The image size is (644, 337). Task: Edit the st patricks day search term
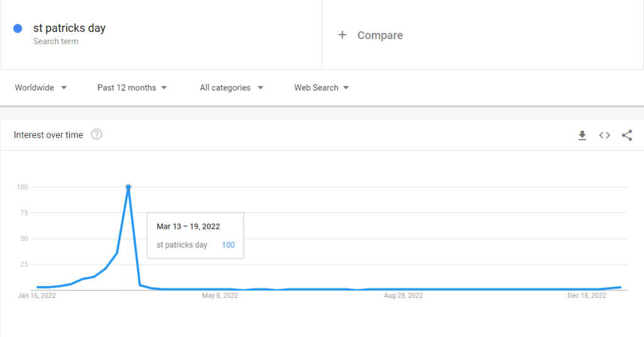[x=69, y=28]
